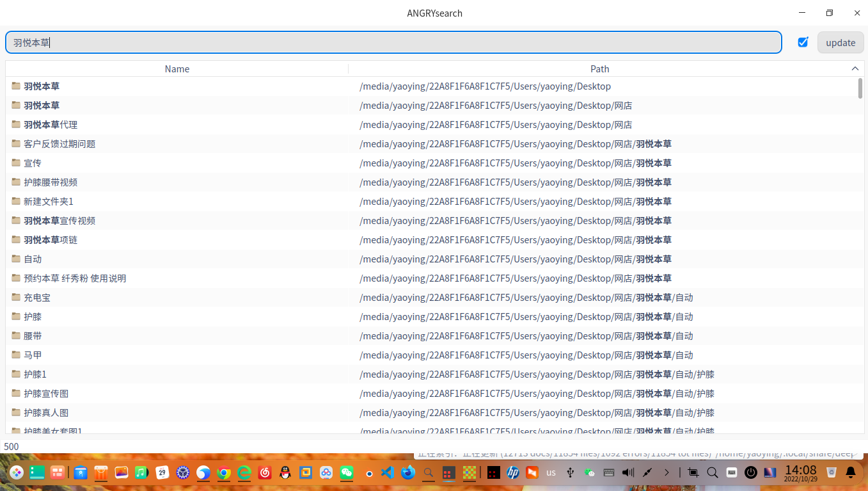Open the red NetEase Cloud Music icon
The image size is (868, 491).
click(265, 473)
